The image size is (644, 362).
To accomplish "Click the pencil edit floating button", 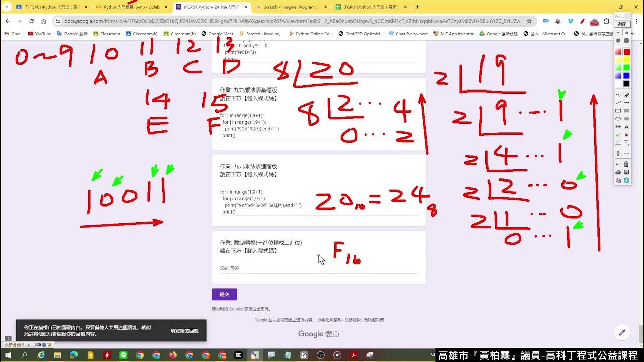I will tap(622, 332).
